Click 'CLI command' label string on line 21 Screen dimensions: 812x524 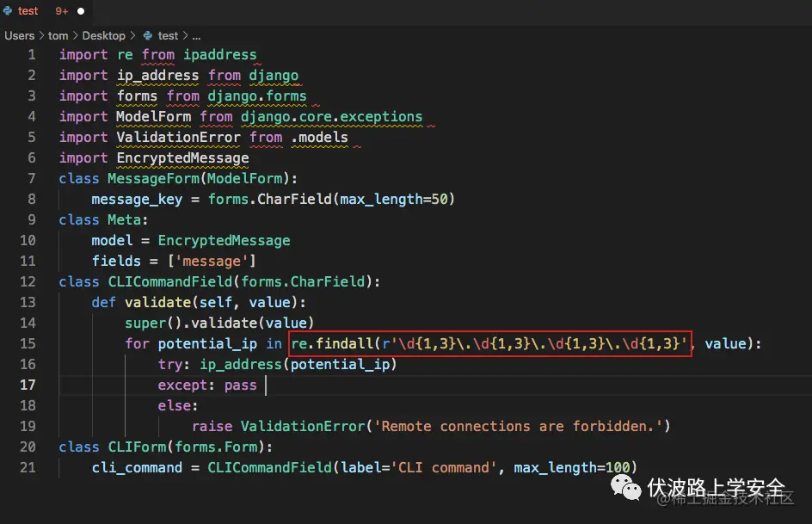[443, 468]
